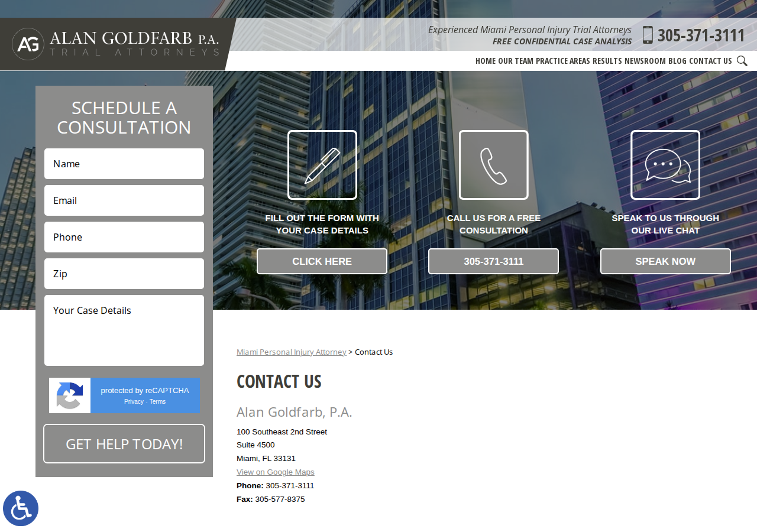757x532 pixels.
Task: Open the Newsroom menu item
Action: point(645,61)
